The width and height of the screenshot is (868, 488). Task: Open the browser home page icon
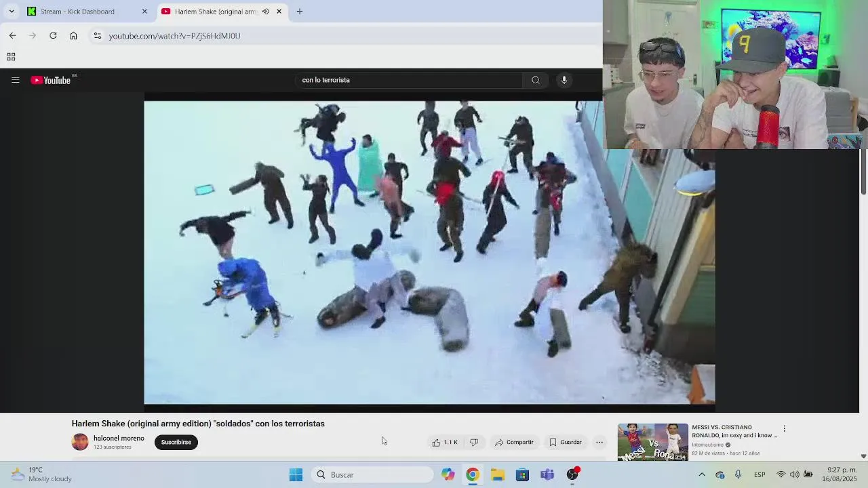pos(73,35)
